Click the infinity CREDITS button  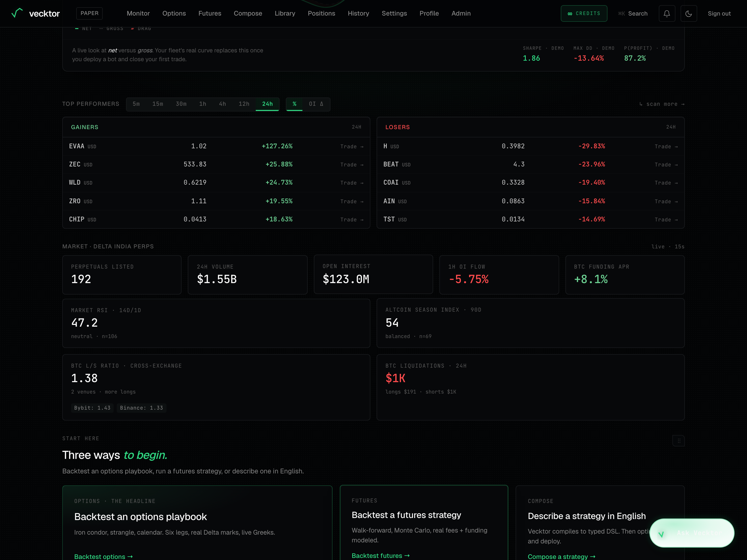(584, 13)
